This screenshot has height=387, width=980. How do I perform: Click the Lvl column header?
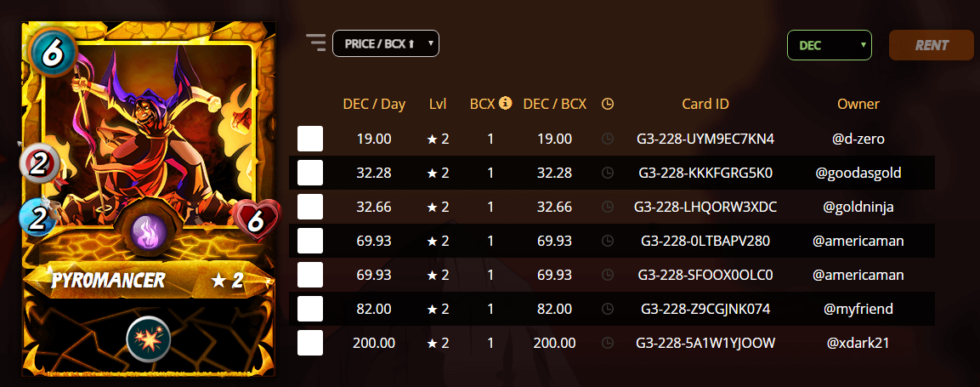click(x=438, y=105)
